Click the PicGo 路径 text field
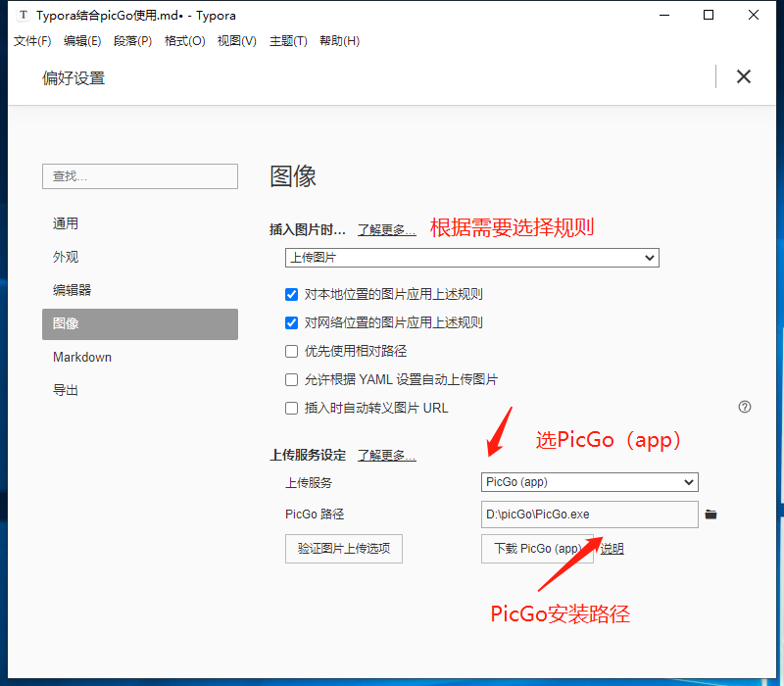The height and width of the screenshot is (686, 784). click(590, 514)
